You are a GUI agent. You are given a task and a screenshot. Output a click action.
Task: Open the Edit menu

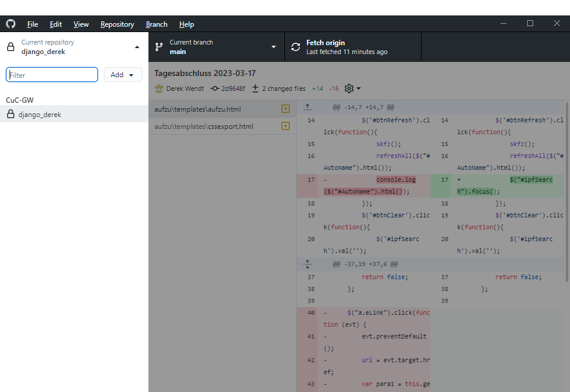coord(56,24)
